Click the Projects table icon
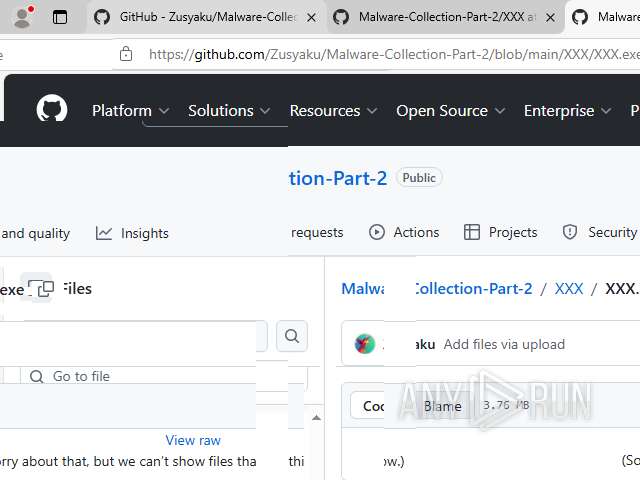Screen dimensions: 640x480 [x=471, y=232]
